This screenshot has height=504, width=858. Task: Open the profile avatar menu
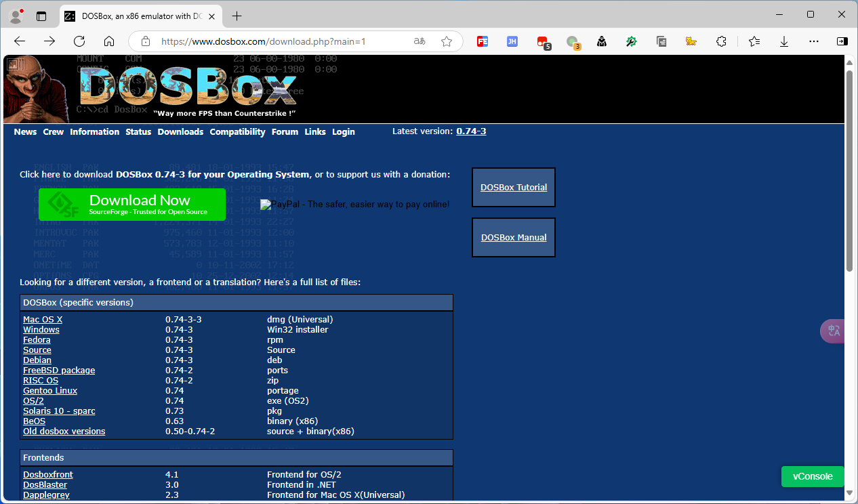point(16,15)
